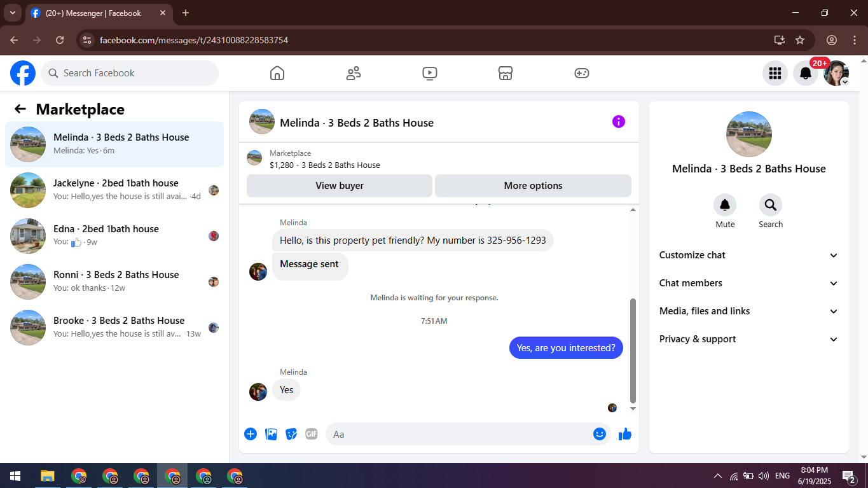Image resolution: width=868 pixels, height=488 pixels.
Task: Focus the Search Facebook field
Action: point(130,73)
